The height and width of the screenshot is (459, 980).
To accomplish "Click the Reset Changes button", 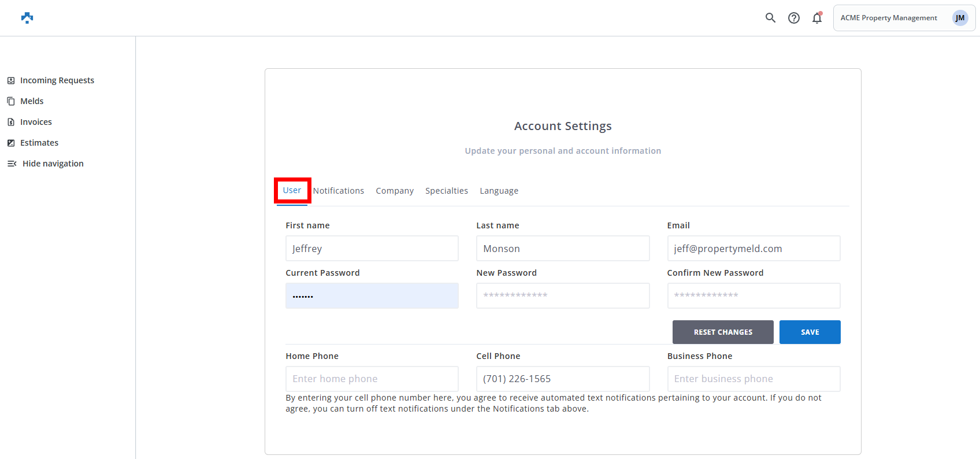I will (722, 332).
